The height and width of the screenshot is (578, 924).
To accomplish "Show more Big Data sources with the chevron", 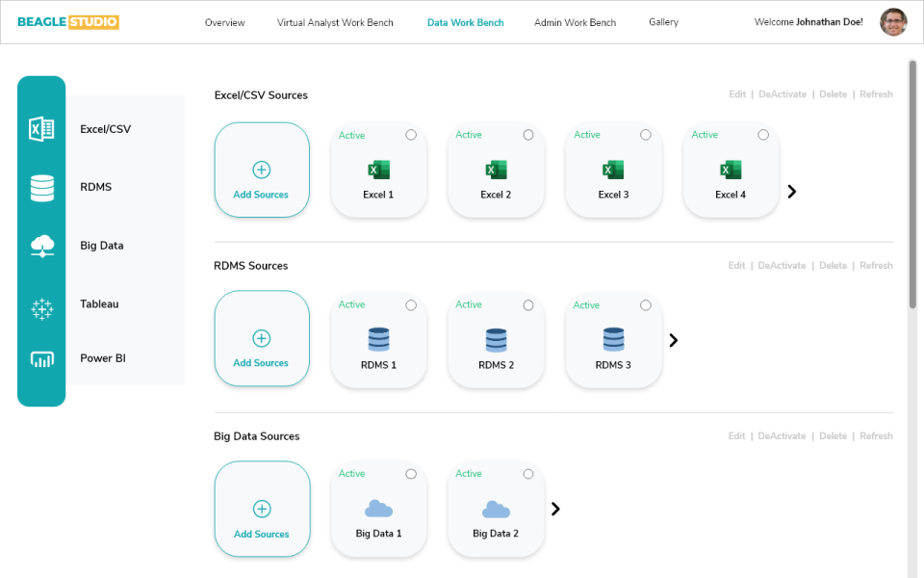I will [555, 509].
